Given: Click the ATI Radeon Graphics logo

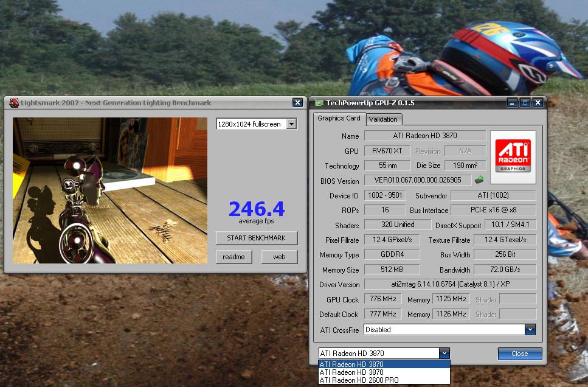Looking at the screenshot, I should [513, 156].
